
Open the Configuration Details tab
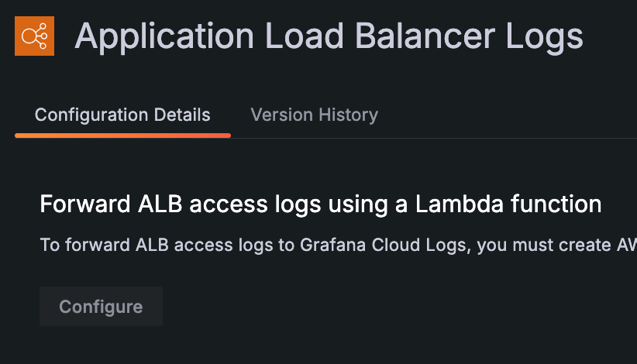coord(122,115)
